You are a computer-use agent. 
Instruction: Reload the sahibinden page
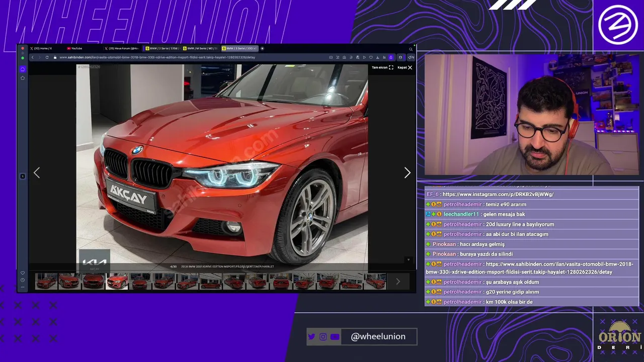coord(47,57)
